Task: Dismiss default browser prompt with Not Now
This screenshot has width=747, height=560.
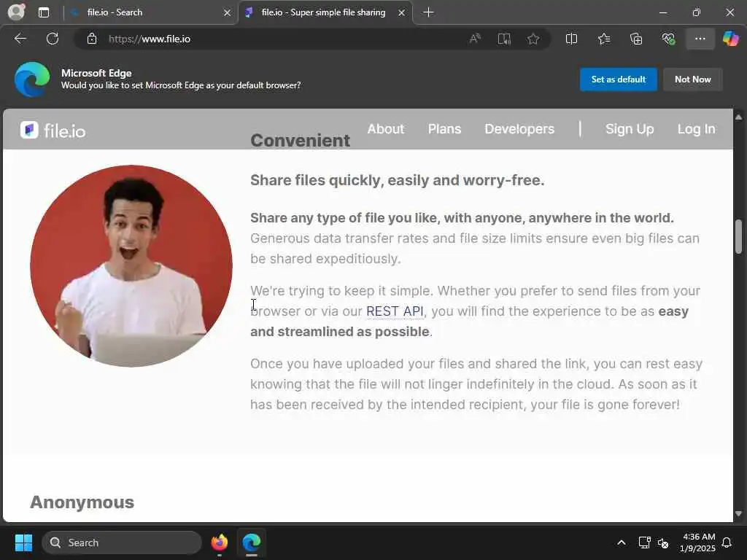Action: (x=693, y=79)
